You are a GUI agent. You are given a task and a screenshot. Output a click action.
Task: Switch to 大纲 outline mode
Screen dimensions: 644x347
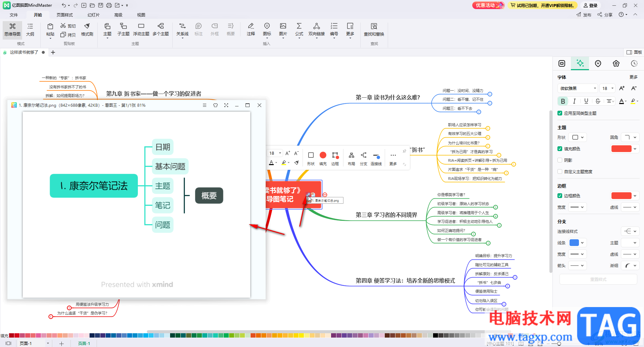click(30, 30)
